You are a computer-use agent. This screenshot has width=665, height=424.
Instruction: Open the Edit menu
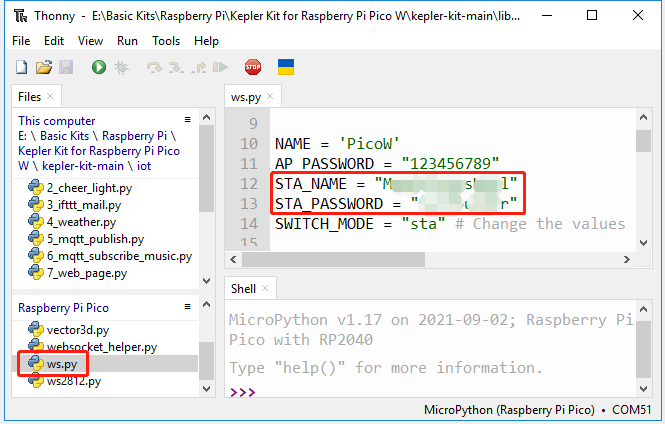[x=54, y=41]
